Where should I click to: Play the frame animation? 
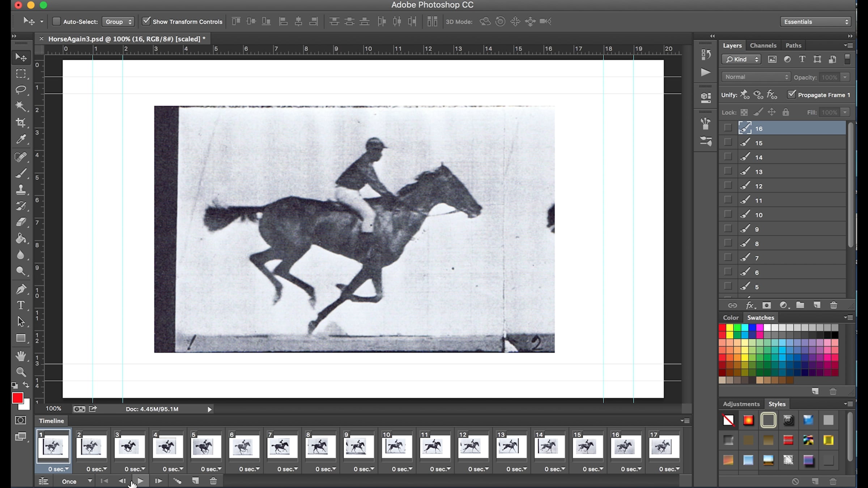[141, 481]
